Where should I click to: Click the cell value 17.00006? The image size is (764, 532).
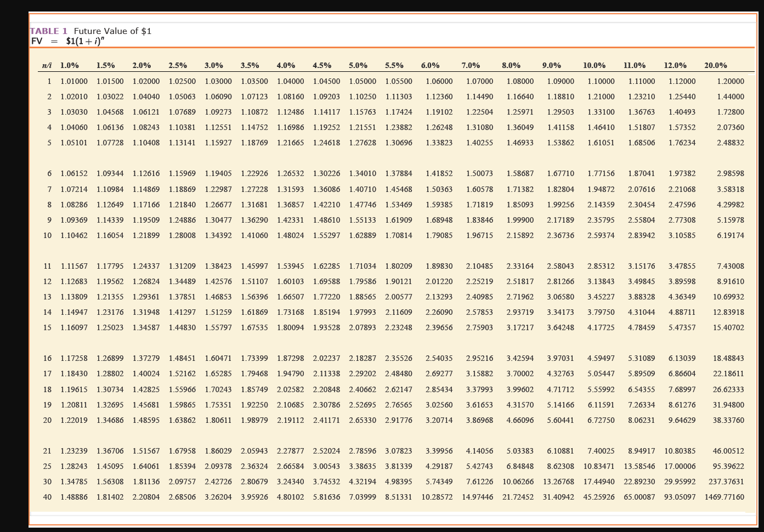click(680, 466)
